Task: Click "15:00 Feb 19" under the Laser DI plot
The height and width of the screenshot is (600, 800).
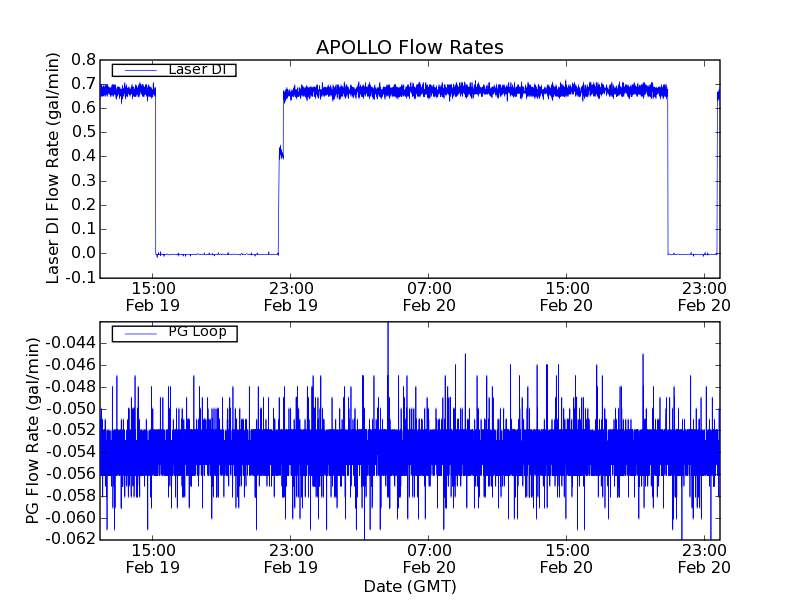Action: click(x=153, y=297)
